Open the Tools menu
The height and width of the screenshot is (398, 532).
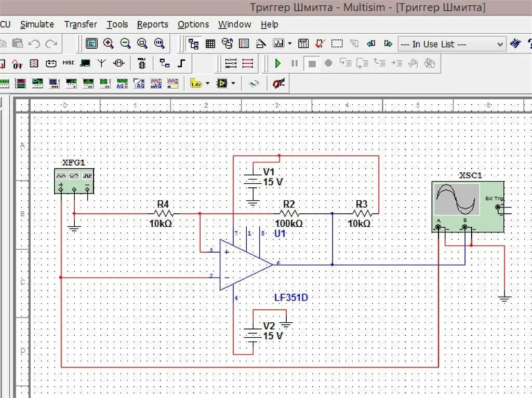click(x=117, y=24)
